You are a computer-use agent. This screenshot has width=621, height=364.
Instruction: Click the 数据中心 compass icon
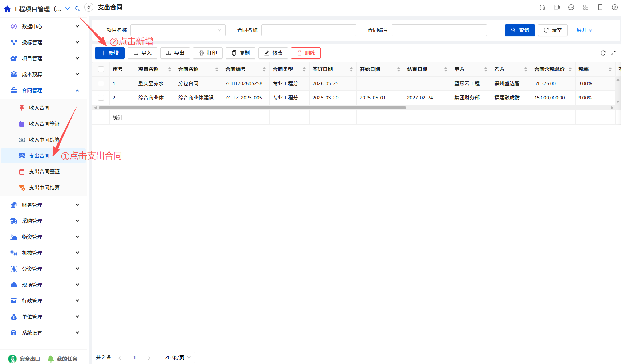pyautogui.click(x=14, y=26)
